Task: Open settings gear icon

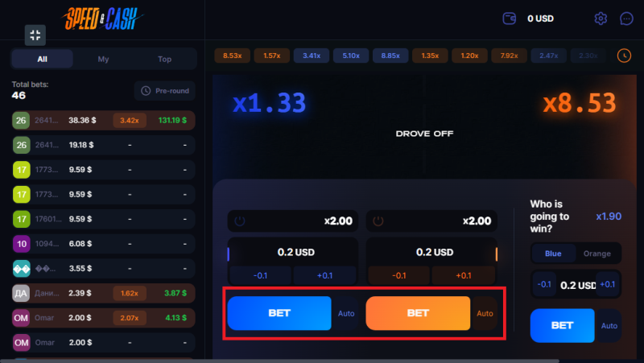Action: [601, 19]
